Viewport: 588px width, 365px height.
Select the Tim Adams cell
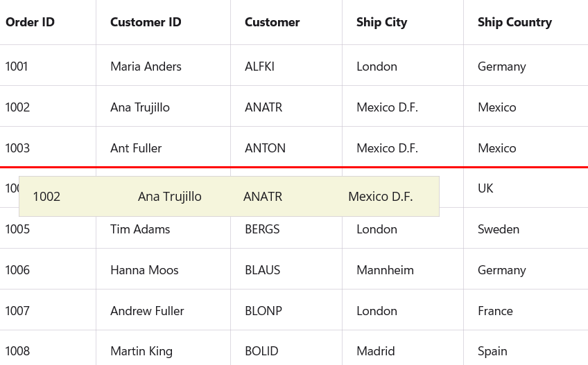coord(140,229)
